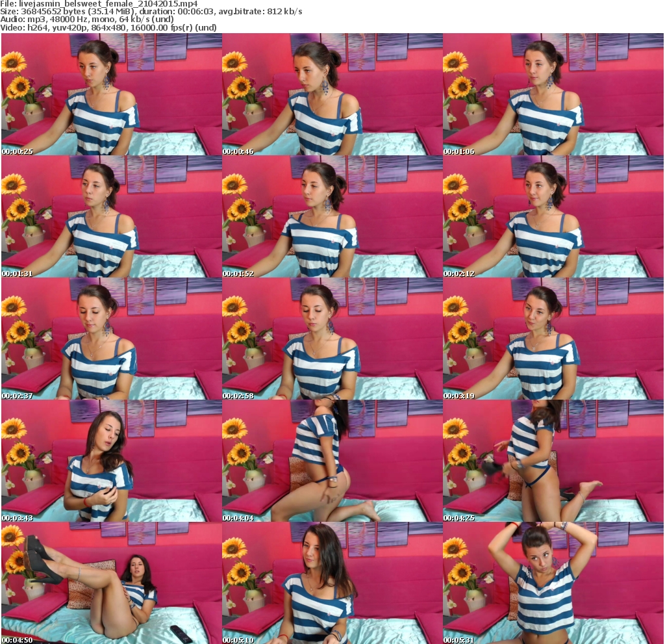Screen dimensions: 665x644
Task: Click the thumbnail timestamped 00:02:58
Action: click(332, 339)
